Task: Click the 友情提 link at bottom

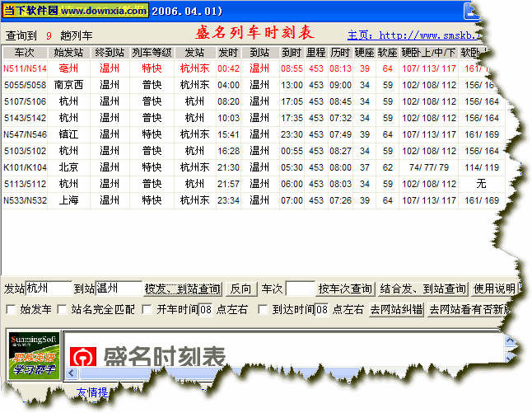Action: 92,392
